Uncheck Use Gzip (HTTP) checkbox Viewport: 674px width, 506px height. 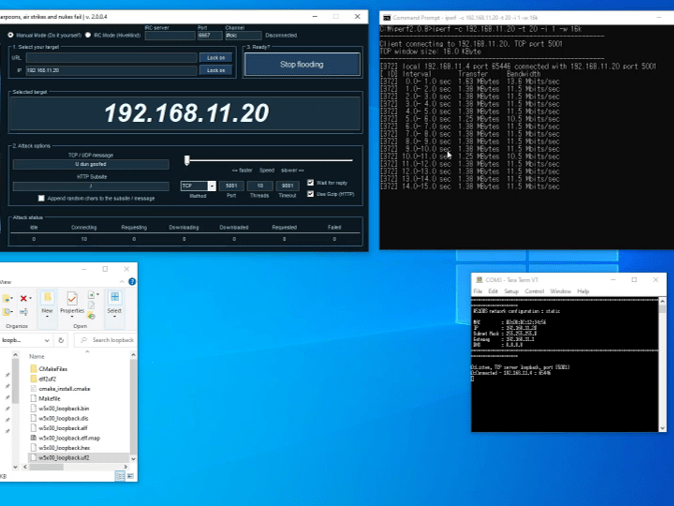[310, 194]
